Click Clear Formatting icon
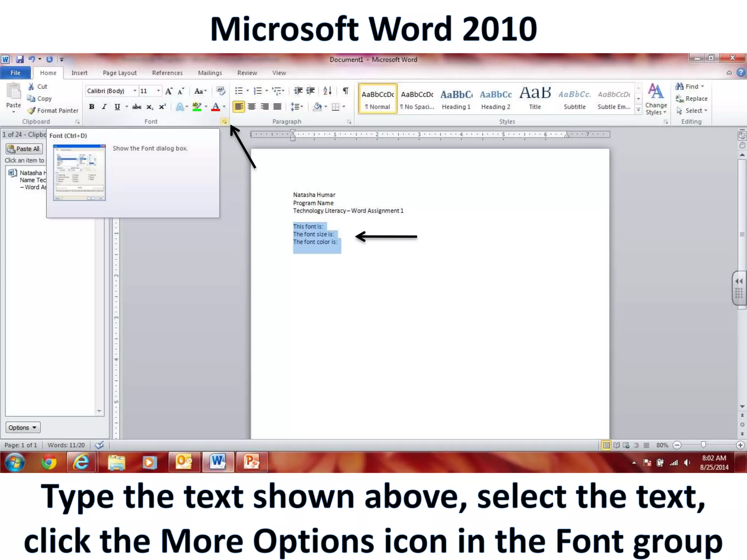Screen dimensions: 747x560 (221, 91)
